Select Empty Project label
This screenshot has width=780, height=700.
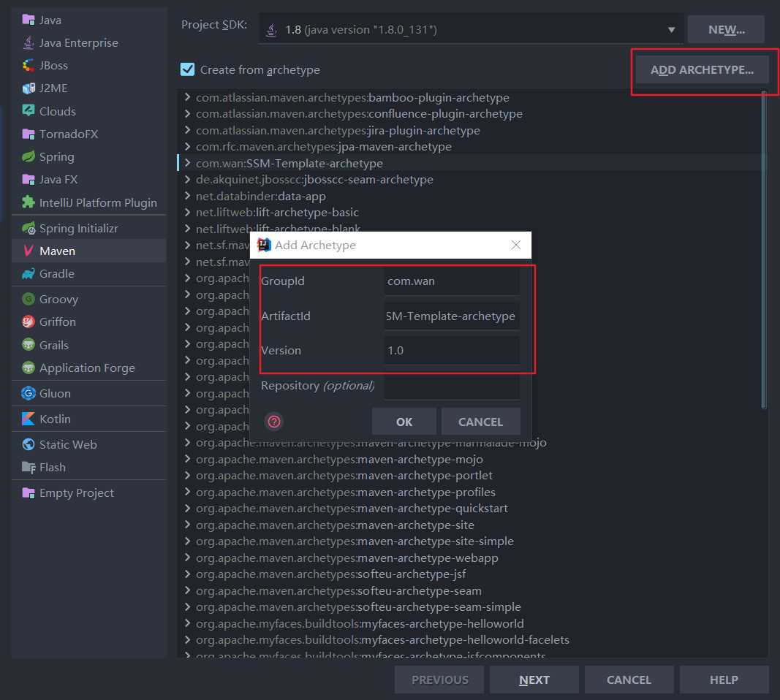pyautogui.click(x=77, y=492)
